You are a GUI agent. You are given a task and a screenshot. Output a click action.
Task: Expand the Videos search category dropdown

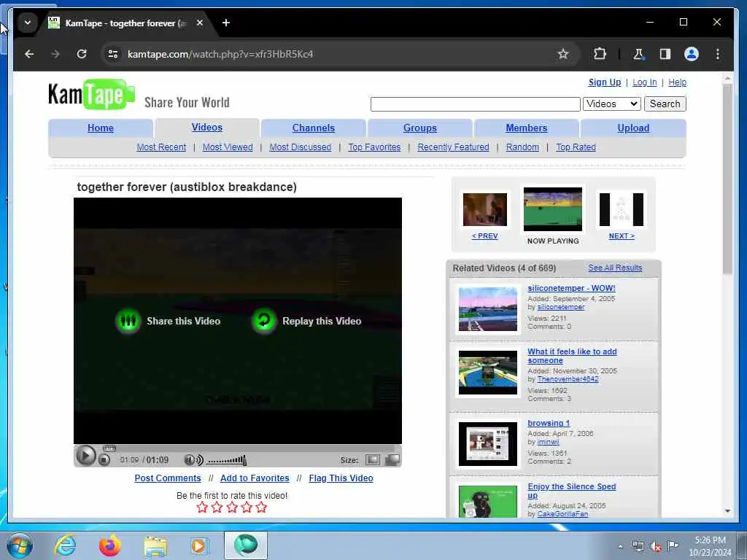click(x=612, y=104)
